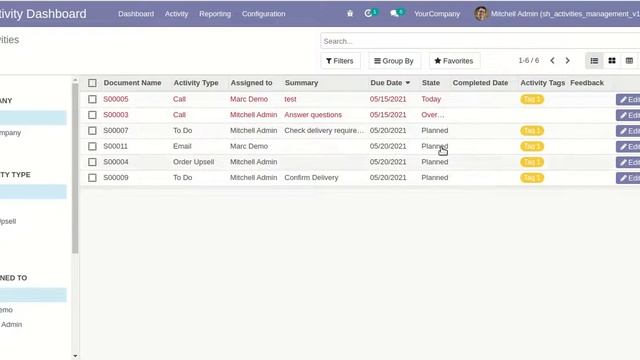Click 'Confirm Delivery' summary cell
The image size is (640, 360).
(x=311, y=178)
